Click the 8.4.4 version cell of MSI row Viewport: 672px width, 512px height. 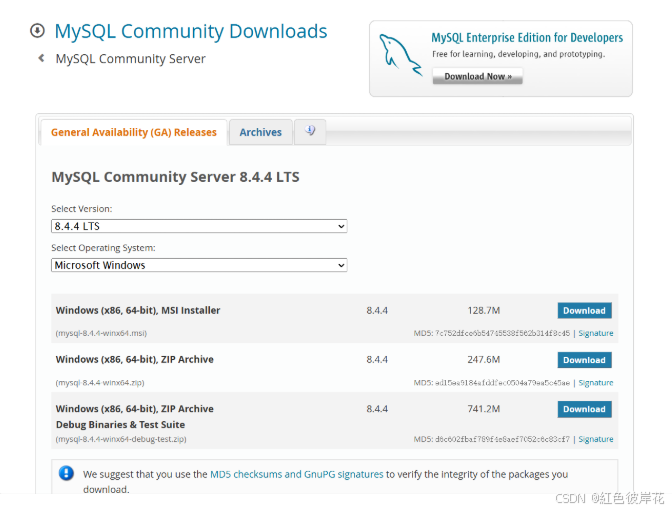pyautogui.click(x=377, y=310)
